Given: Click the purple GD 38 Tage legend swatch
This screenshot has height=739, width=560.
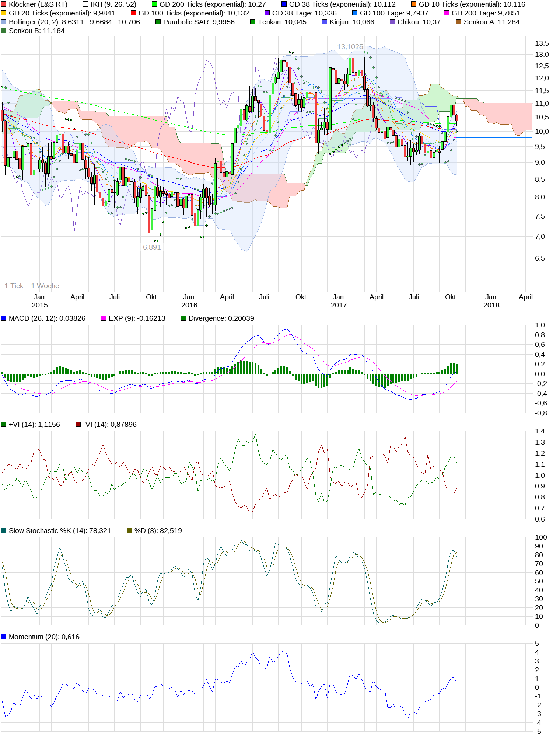Looking at the screenshot, I should [x=267, y=13].
